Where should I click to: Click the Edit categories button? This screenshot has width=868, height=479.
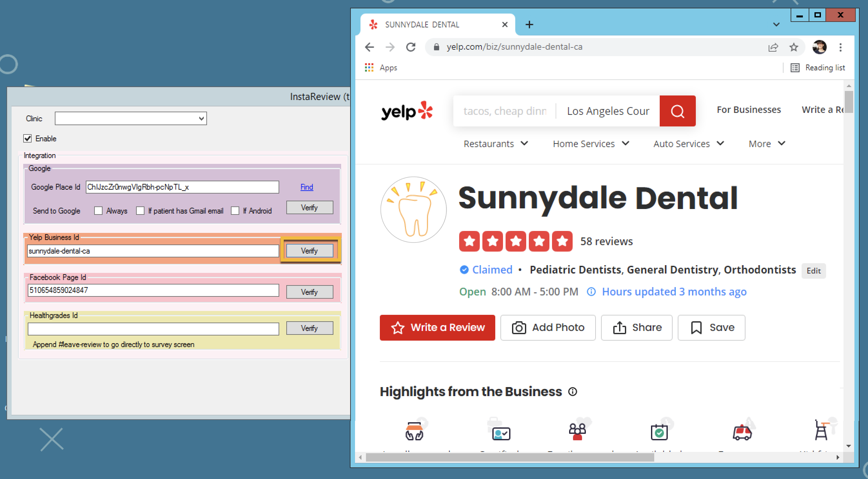(x=814, y=271)
